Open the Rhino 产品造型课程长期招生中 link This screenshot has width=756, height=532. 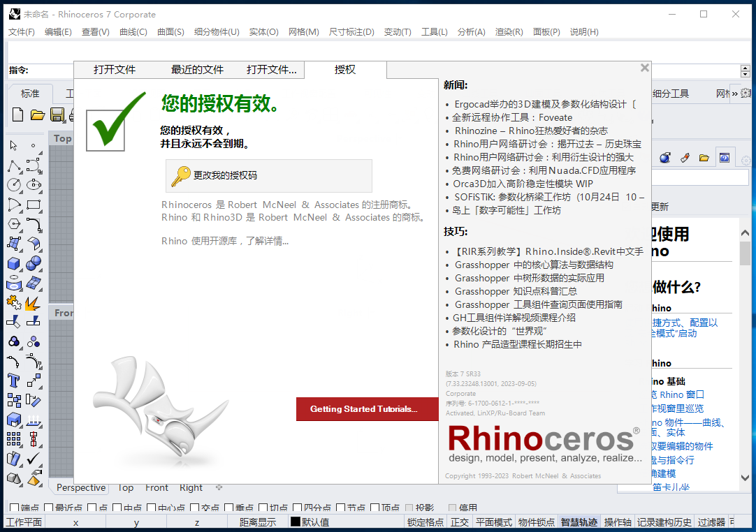(x=517, y=344)
